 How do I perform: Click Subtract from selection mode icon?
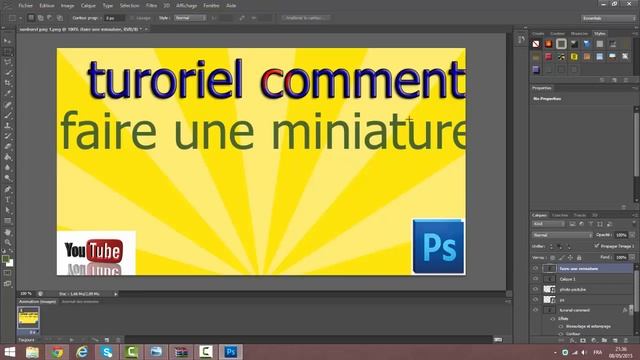(x=50, y=18)
